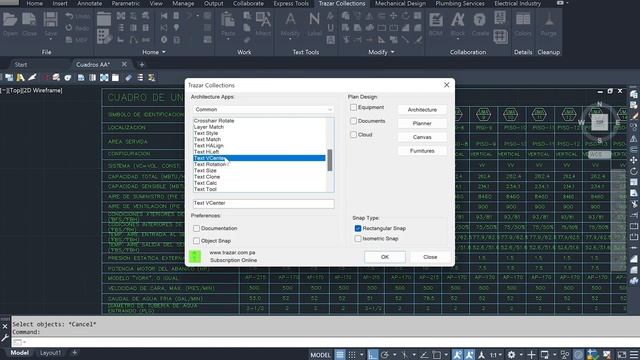Add a new drawing tab with plus
This screenshot has width=640, height=360.
[x=142, y=64]
